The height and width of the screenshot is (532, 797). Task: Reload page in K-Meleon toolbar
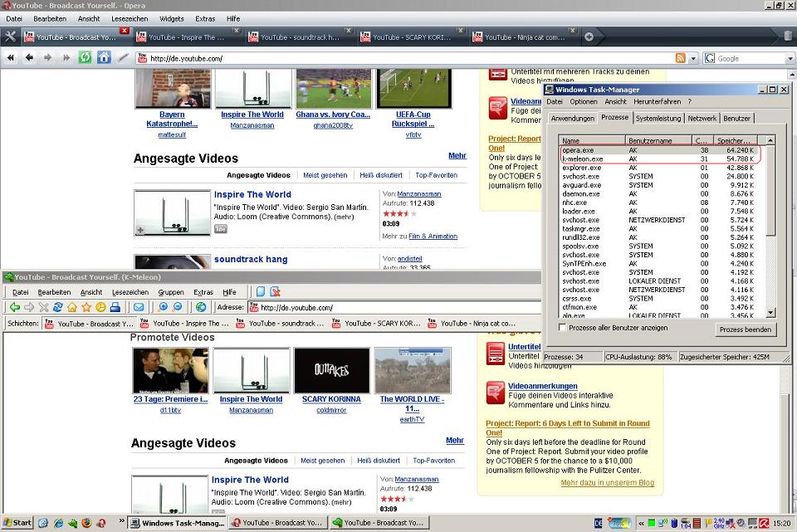[x=58, y=307]
